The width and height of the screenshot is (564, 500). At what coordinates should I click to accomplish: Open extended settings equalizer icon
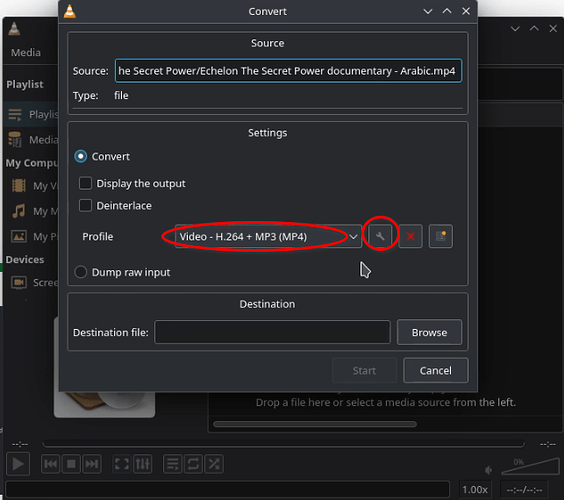point(142,464)
